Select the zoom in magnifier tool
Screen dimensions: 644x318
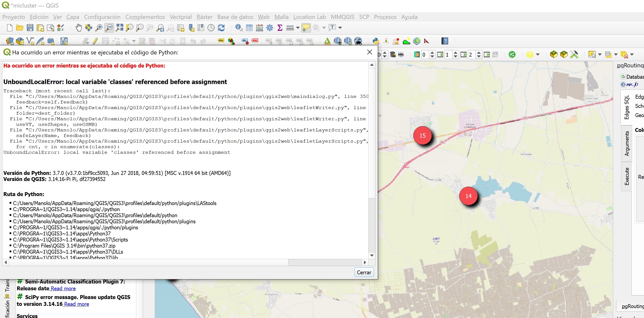tap(99, 27)
